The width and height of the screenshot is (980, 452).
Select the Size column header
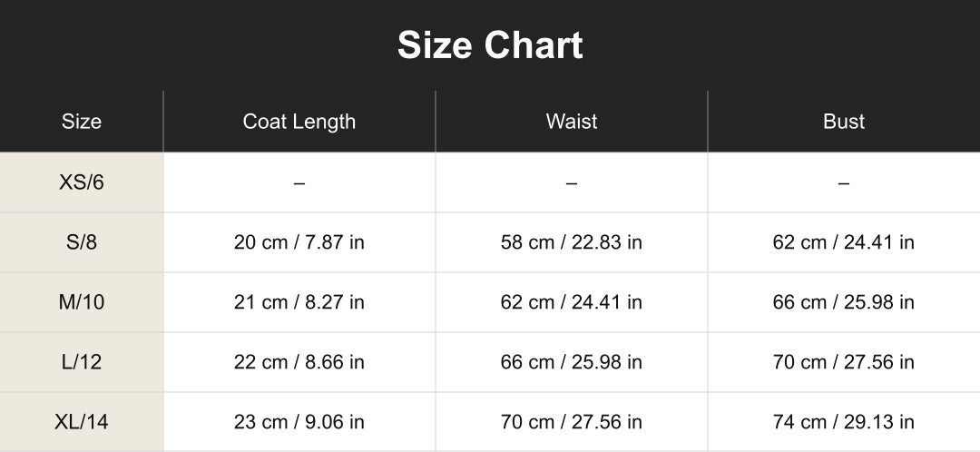[82, 122]
